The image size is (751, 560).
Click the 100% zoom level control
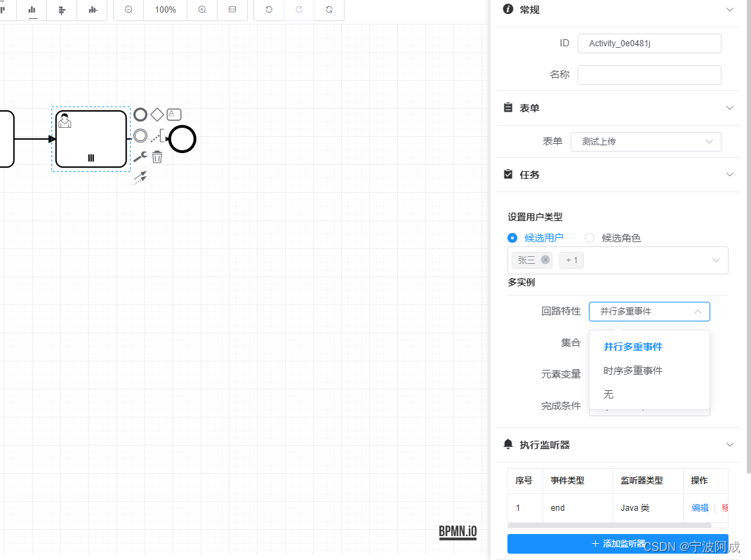165,10
